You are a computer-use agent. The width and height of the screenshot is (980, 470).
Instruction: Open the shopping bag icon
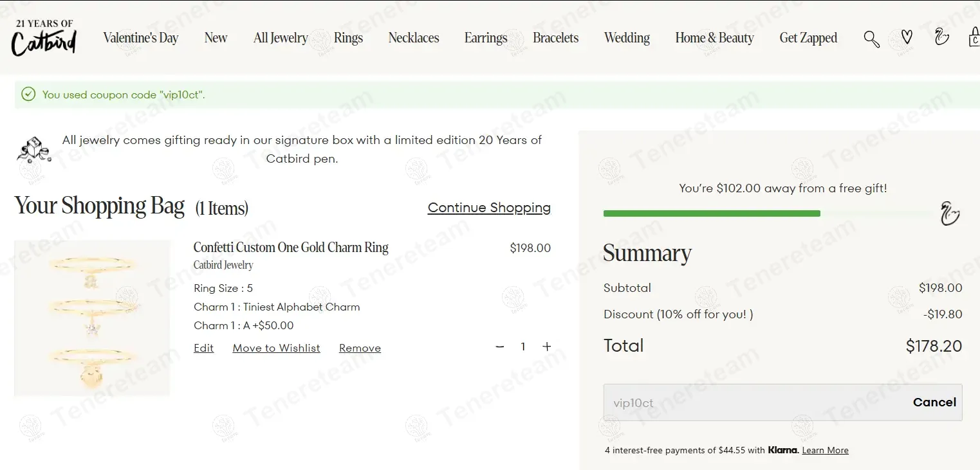(x=974, y=37)
